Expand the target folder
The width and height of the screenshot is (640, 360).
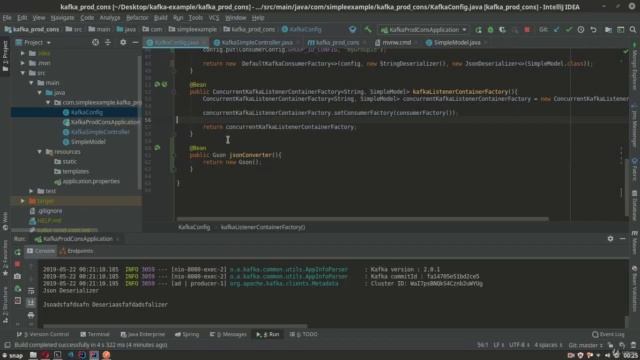click(x=23, y=201)
